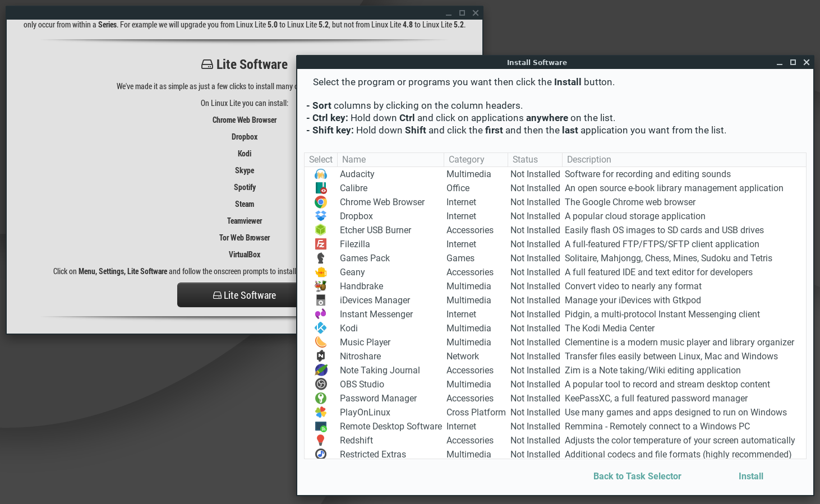Click 'The Google Chrome web browser' description
This screenshot has width=820, height=504.
[x=630, y=202]
